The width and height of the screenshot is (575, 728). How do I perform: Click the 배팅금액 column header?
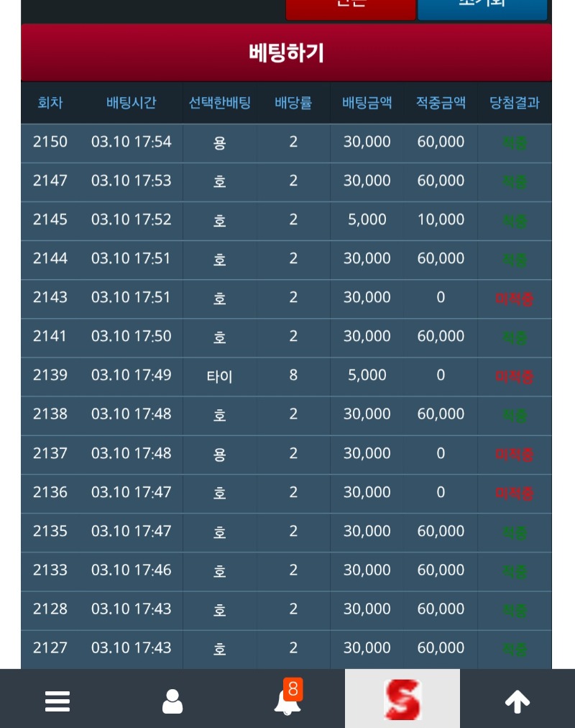(x=367, y=103)
